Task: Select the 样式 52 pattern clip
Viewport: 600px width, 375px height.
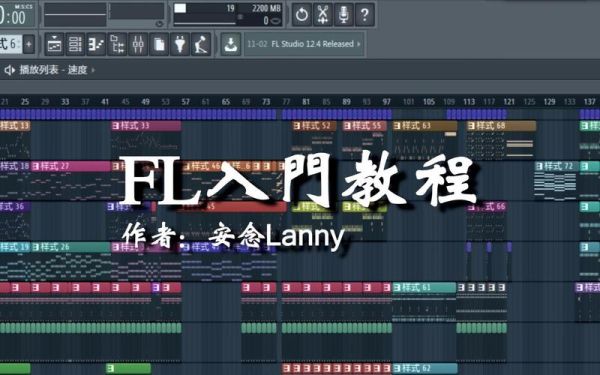Action: click(x=315, y=126)
